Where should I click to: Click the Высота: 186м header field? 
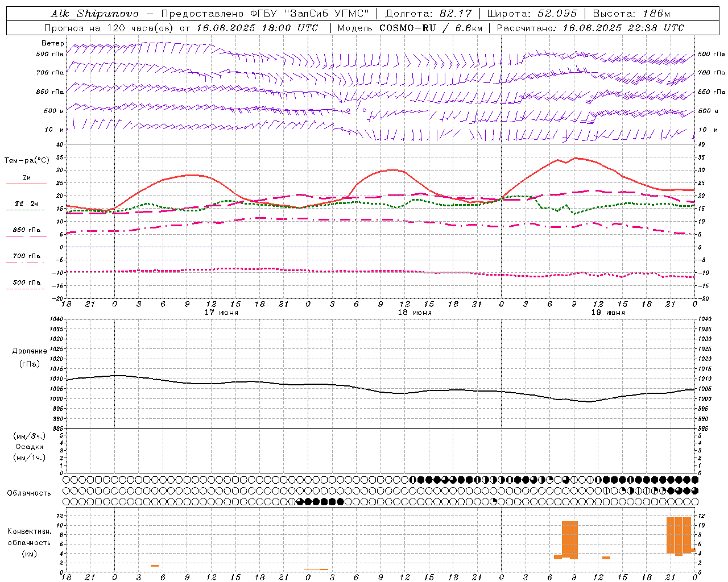(631, 14)
